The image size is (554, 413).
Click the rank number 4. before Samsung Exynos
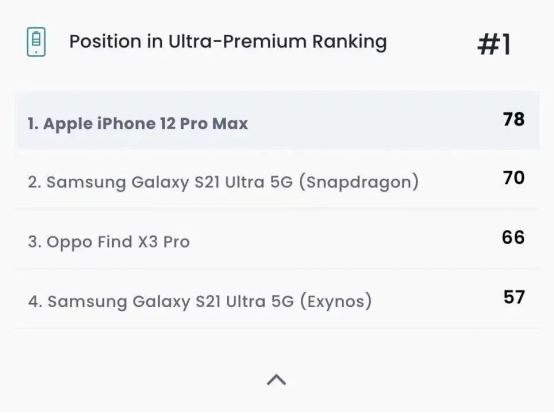point(35,302)
